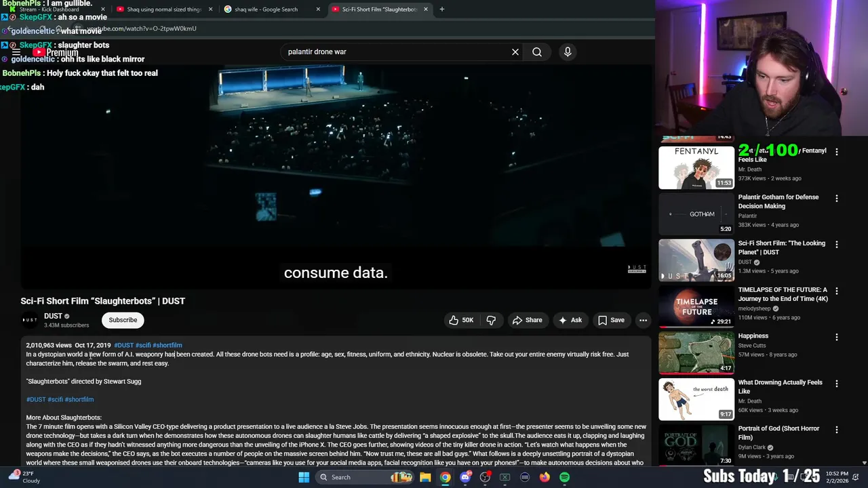The height and width of the screenshot is (488, 868).
Task: Open options menu for Timelapse of the Future
Action: tap(836, 291)
